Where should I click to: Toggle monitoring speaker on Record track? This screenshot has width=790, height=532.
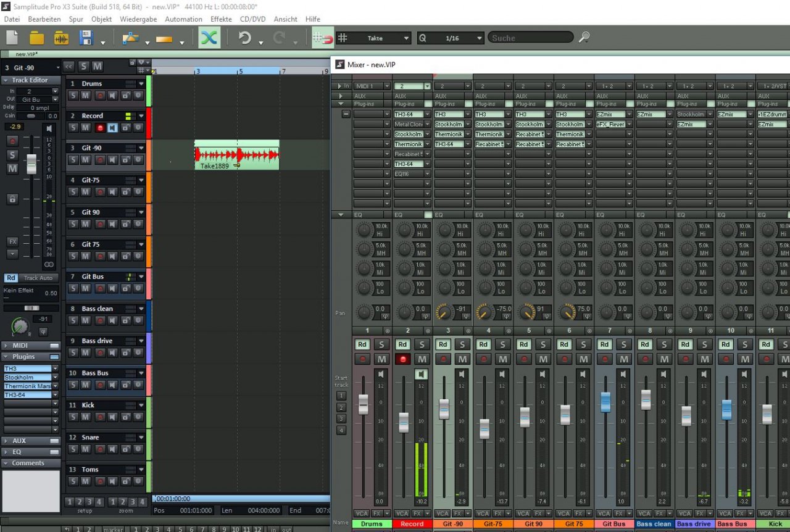[x=112, y=128]
